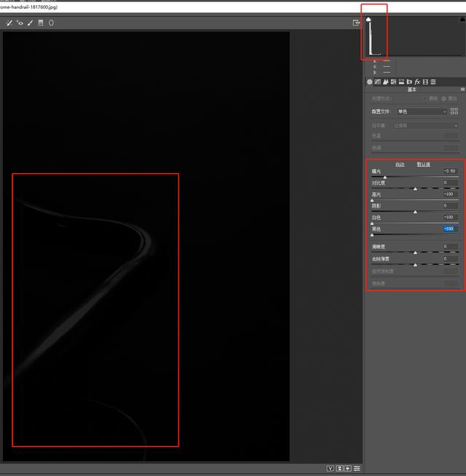
Task: Select the Graduated Filter tool
Action: tap(41, 23)
